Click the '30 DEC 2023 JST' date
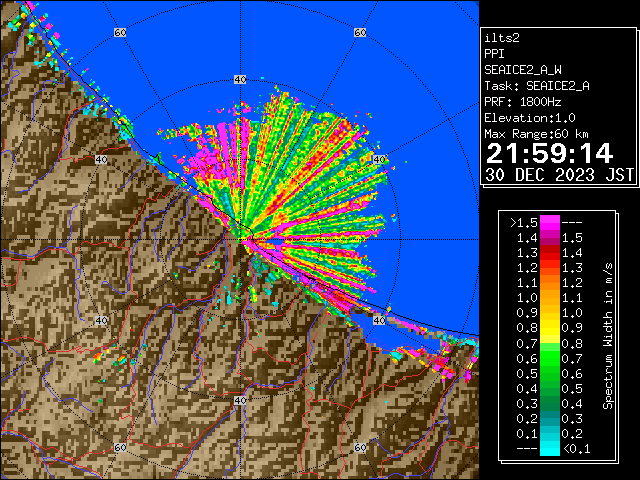This screenshot has width=640, height=480. pyautogui.click(x=559, y=175)
